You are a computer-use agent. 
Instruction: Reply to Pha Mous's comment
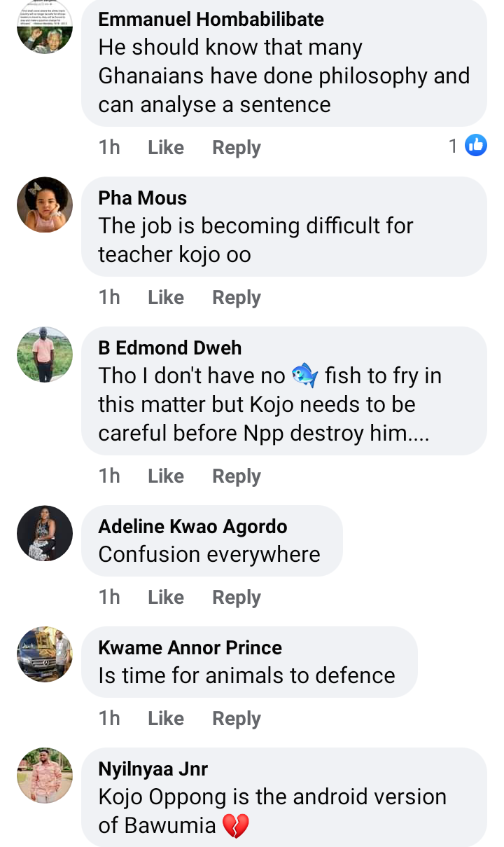pos(237,298)
